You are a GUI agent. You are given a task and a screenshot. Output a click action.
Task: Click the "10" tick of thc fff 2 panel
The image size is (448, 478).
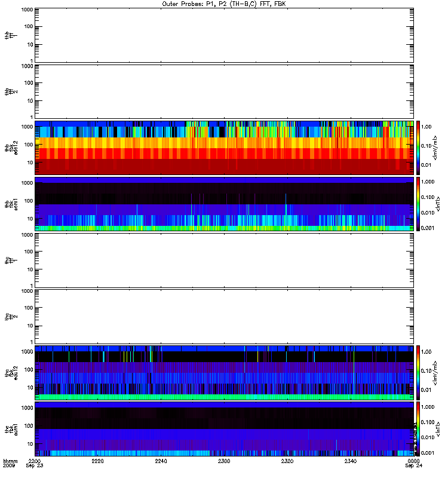30,326
